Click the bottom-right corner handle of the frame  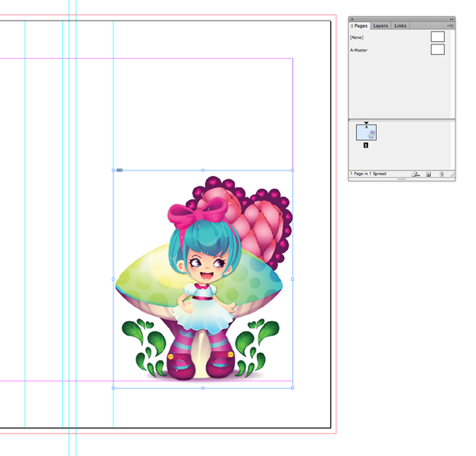click(292, 388)
